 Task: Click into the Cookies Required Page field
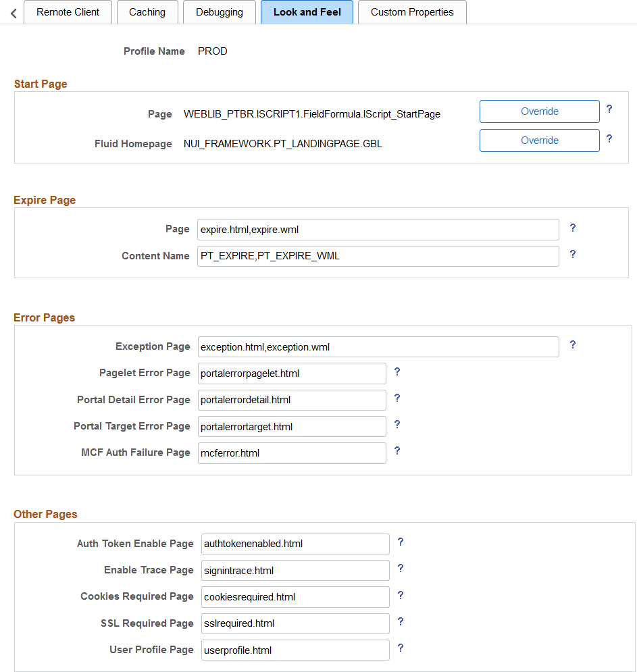[296, 597]
